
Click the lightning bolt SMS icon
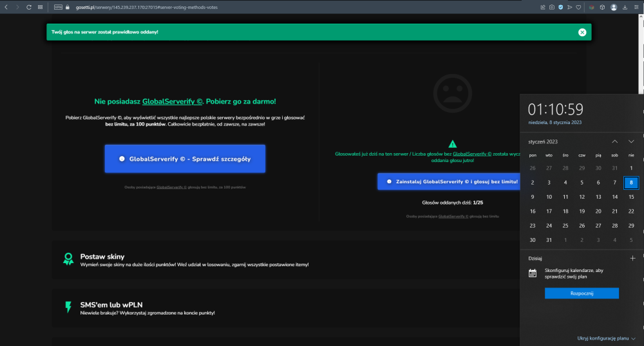click(x=68, y=307)
